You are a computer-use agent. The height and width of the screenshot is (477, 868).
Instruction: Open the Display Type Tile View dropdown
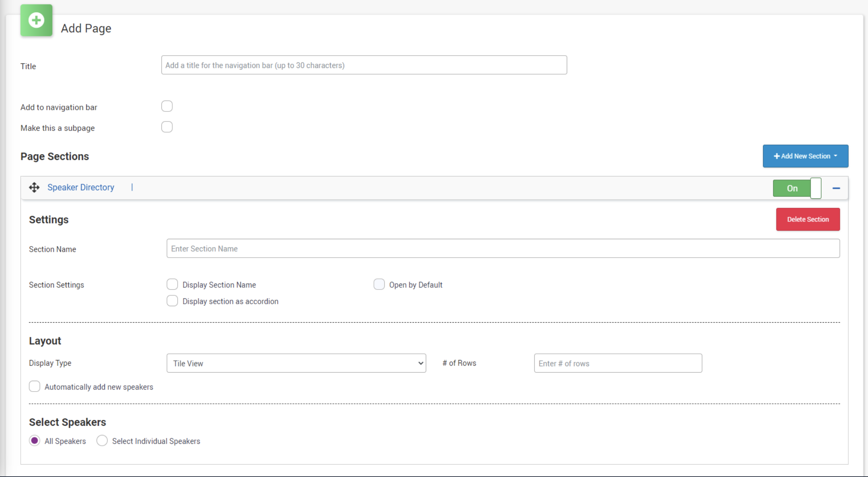[296, 363]
